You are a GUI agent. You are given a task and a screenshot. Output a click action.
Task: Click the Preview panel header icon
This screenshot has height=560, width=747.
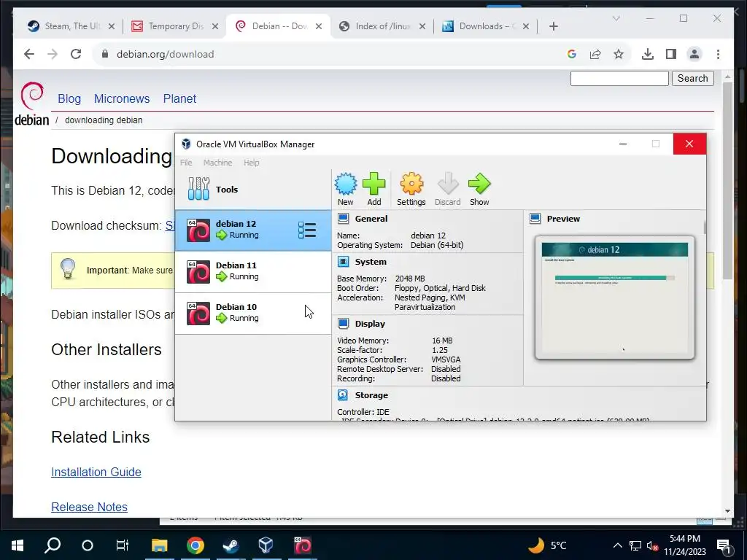click(535, 219)
